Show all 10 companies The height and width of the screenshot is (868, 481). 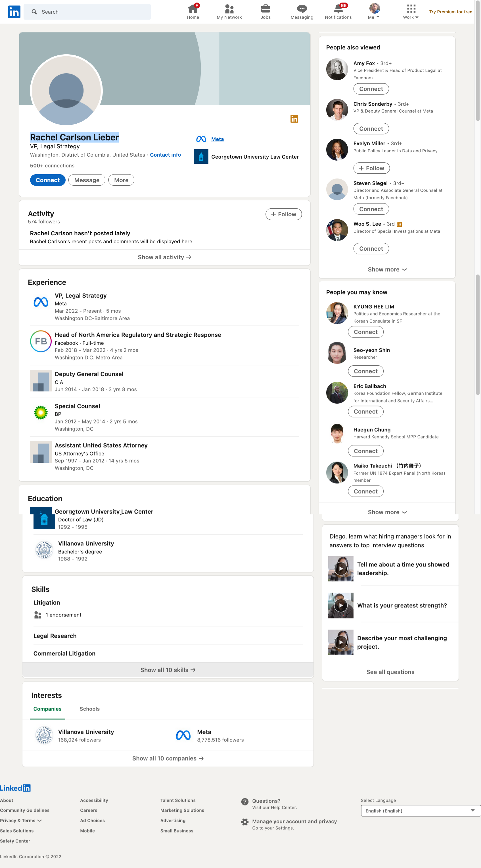click(168, 759)
